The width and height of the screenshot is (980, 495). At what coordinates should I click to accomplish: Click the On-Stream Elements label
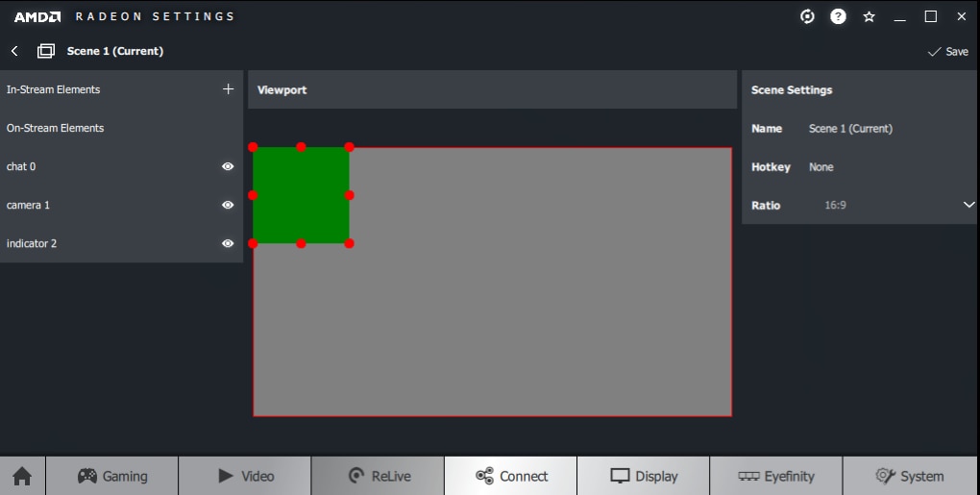(55, 128)
